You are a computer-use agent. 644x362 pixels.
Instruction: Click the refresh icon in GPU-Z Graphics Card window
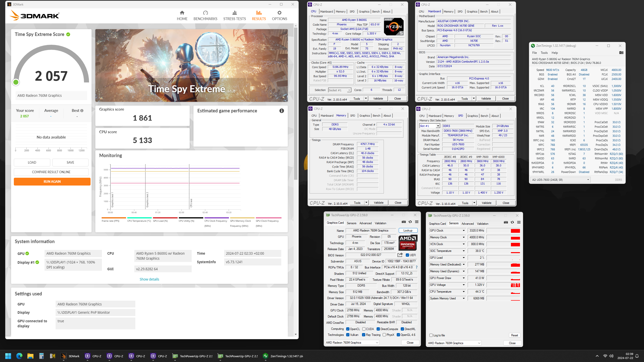[x=410, y=222]
